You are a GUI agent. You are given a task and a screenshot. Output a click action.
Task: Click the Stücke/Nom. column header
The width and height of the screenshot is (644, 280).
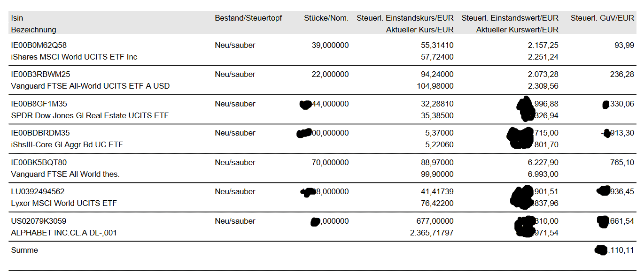click(326, 18)
